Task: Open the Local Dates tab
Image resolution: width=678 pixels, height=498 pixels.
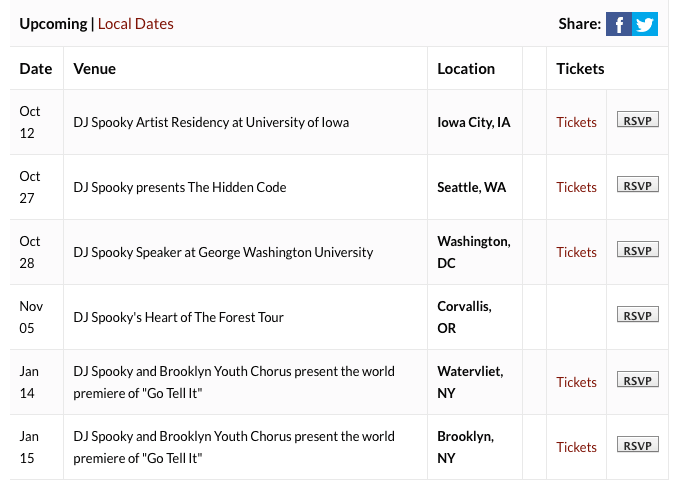Action: click(135, 23)
